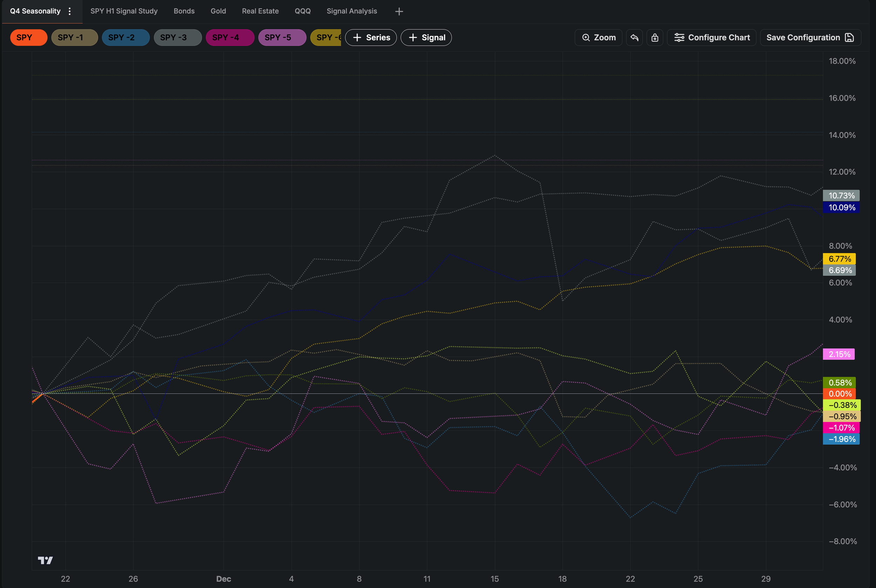Toggle the SPY series pill
Screen dimensions: 876x588
pos(28,37)
